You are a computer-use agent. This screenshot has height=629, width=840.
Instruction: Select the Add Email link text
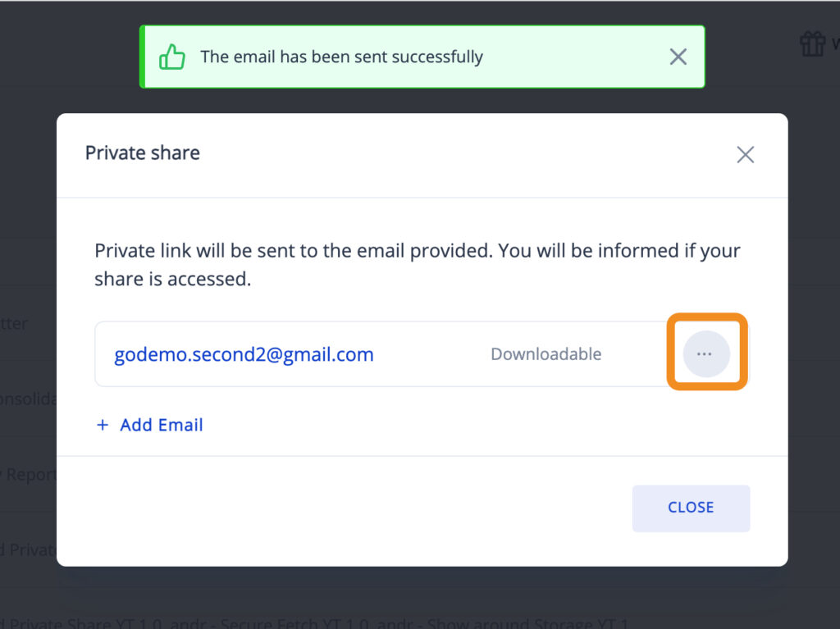(162, 425)
